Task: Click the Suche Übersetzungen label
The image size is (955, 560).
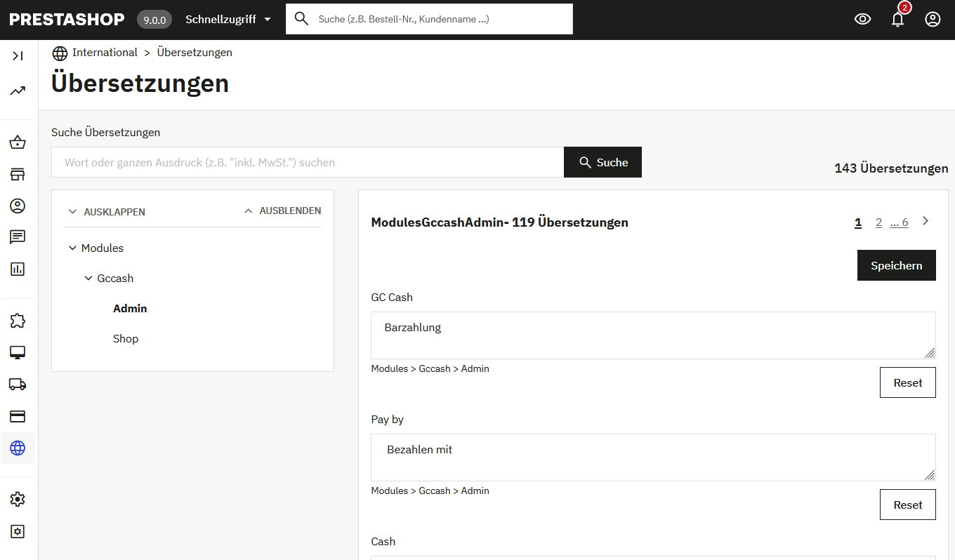Action: click(106, 132)
